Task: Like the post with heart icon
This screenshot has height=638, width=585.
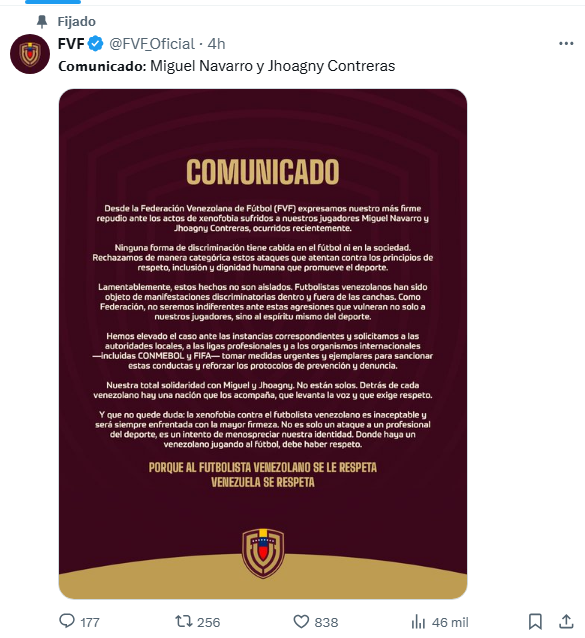Action: 301,622
